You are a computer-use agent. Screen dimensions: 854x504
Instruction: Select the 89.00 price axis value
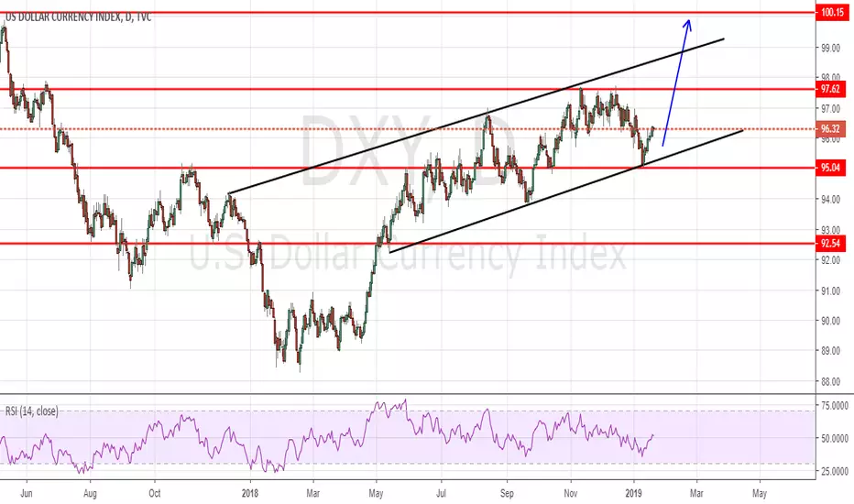830,351
